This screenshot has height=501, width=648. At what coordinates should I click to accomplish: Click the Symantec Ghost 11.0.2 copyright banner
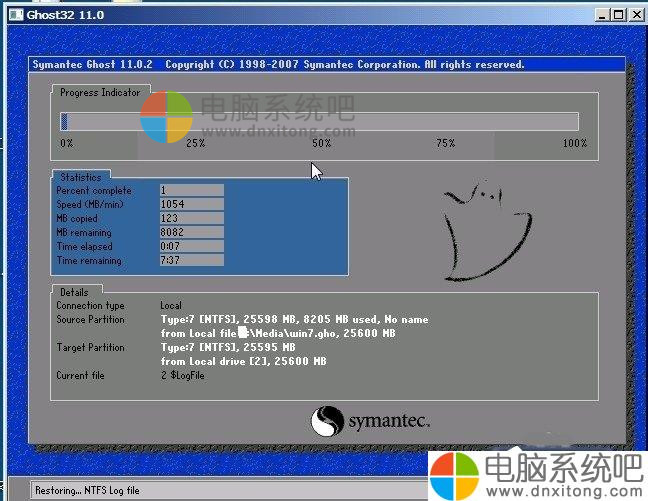(278, 64)
